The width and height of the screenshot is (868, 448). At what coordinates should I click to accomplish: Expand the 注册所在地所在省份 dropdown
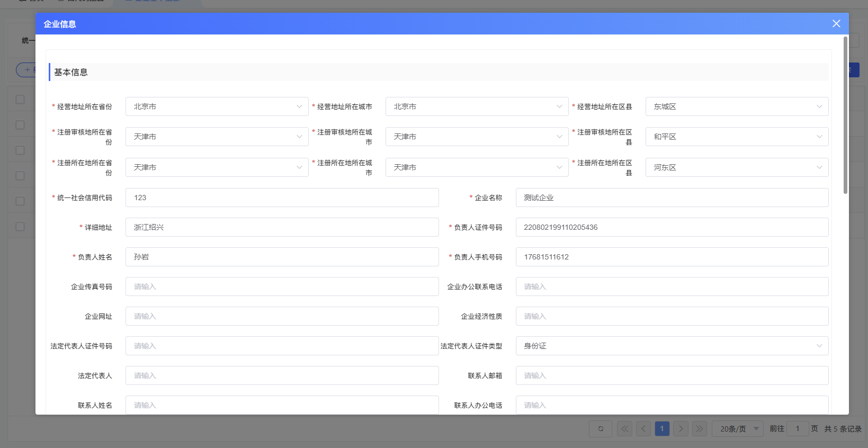tap(217, 167)
